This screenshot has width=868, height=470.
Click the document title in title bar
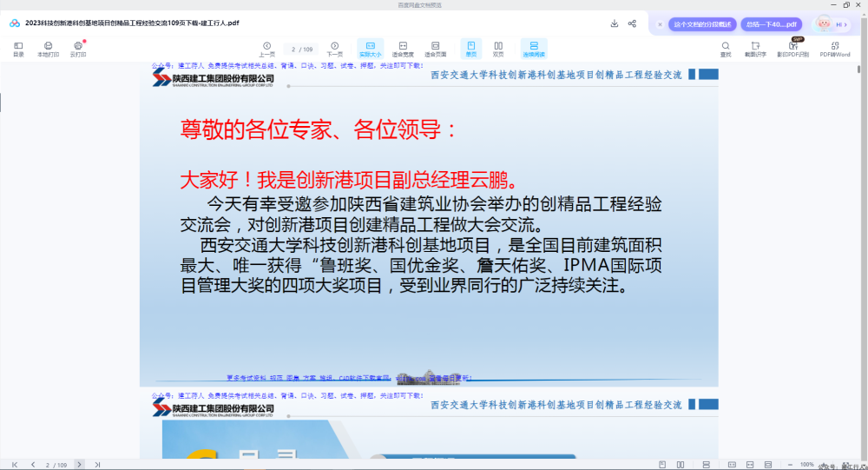(132, 23)
